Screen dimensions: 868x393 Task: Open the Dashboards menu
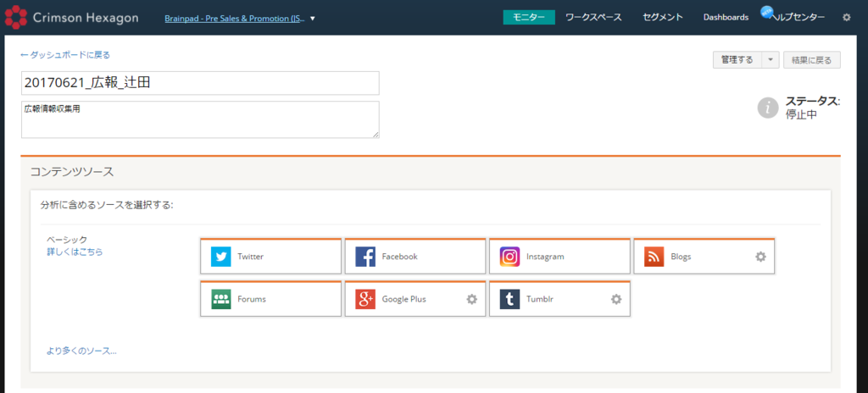pyautogui.click(x=726, y=18)
